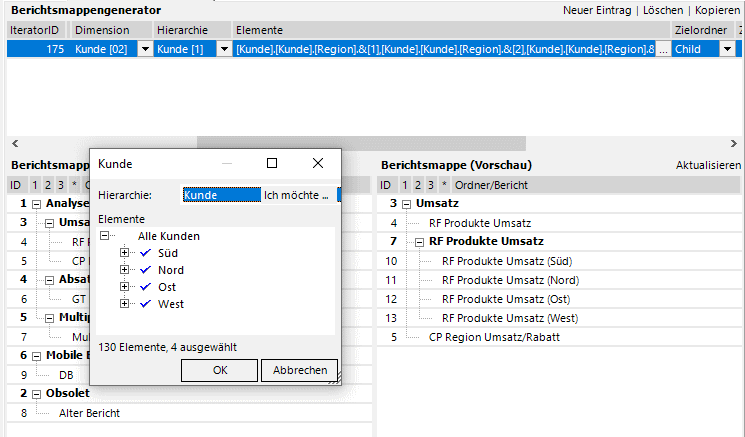Collapse RF Produkte Umsatz preview folder
The image size is (745, 437).
point(420,242)
